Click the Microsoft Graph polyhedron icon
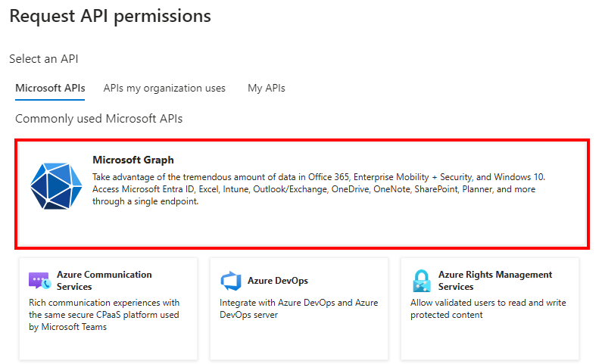The height and width of the screenshot is (364, 602). click(56, 185)
